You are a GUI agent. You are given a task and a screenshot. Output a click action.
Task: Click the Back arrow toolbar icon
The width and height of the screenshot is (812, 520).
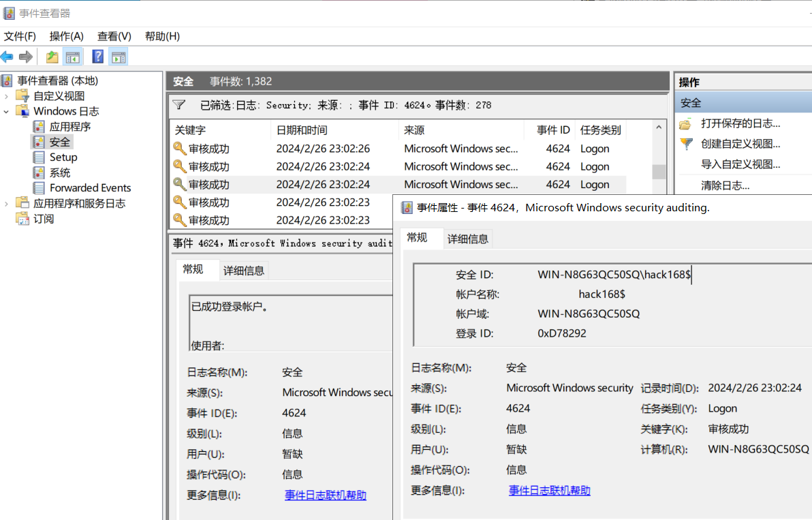pyautogui.click(x=7, y=57)
